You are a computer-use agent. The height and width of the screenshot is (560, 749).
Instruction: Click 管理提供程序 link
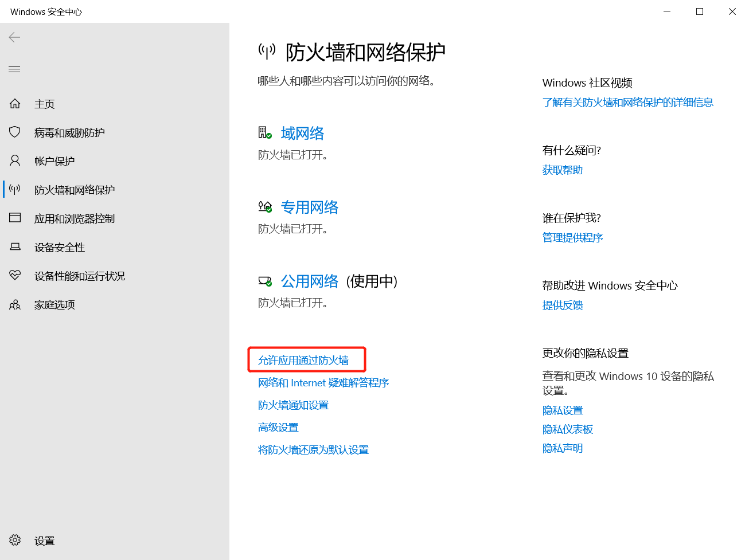point(573,237)
